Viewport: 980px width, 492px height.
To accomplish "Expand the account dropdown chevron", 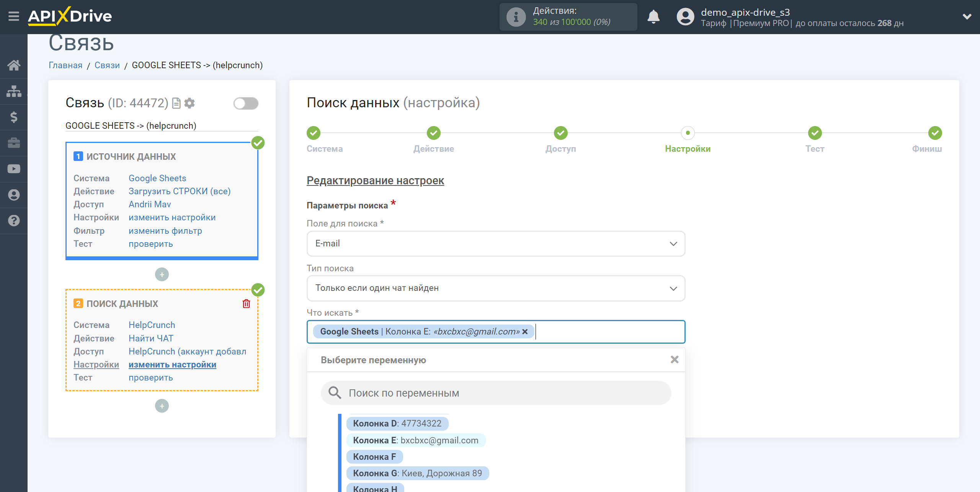I will point(967,16).
